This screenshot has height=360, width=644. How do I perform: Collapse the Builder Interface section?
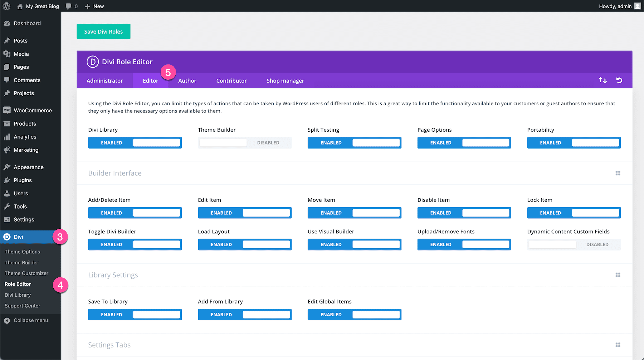click(x=618, y=173)
